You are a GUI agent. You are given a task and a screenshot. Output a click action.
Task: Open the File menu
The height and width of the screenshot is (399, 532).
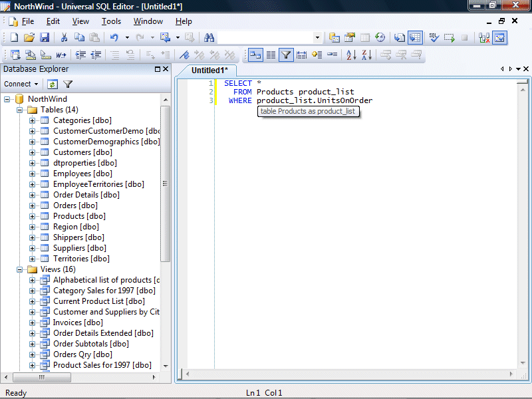coord(28,21)
